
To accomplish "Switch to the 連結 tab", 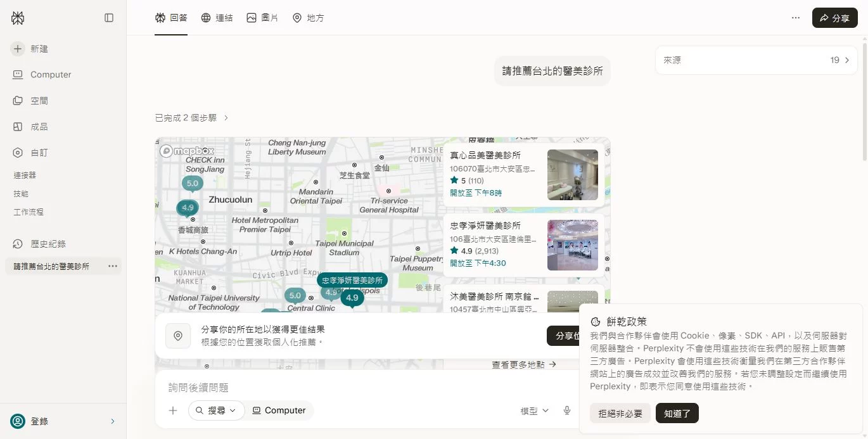I will [217, 18].
